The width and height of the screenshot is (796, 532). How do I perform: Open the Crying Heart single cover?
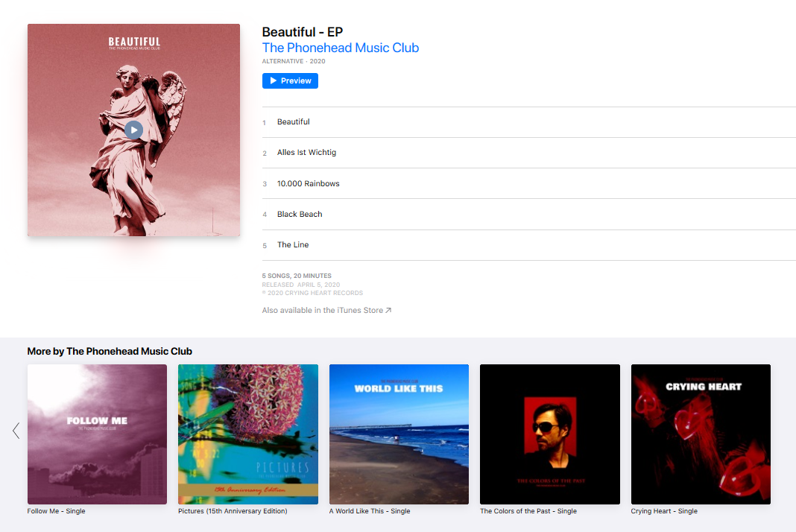pos(701,434)
